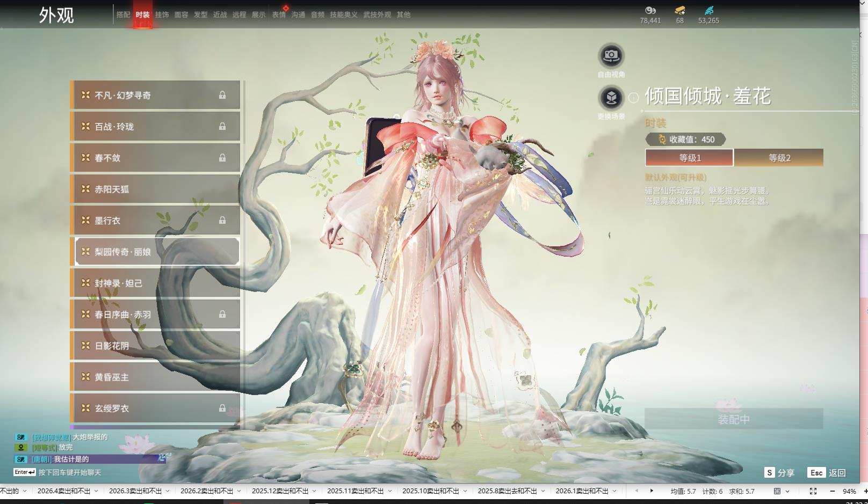Click the 2026.4卖出和不出 sheet tab
The width and height of the screenshot is (868, 504).
tap(64, 491)
